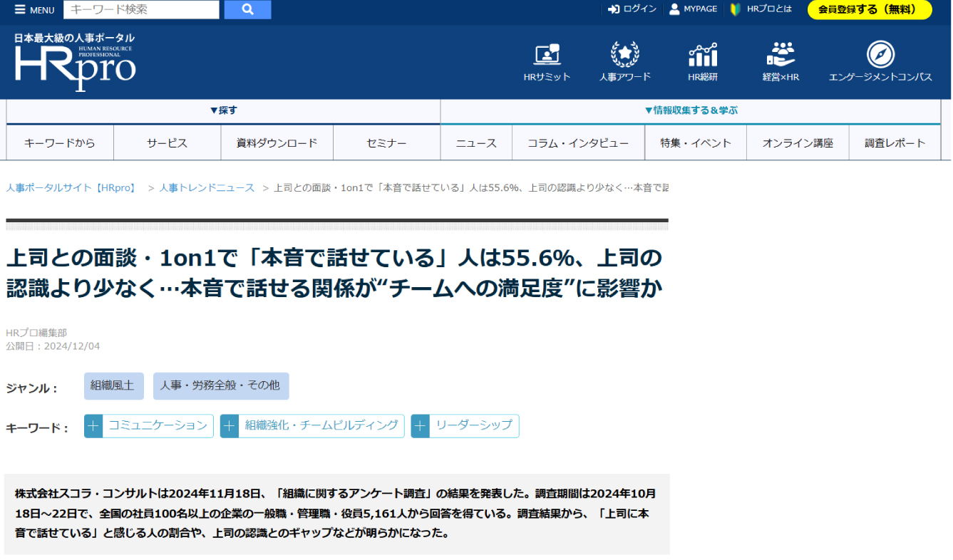Screen dimensions: 953x560
Task: Expand the ▼情報収集する＆学ぶ section header
Action: click(690, 110)
